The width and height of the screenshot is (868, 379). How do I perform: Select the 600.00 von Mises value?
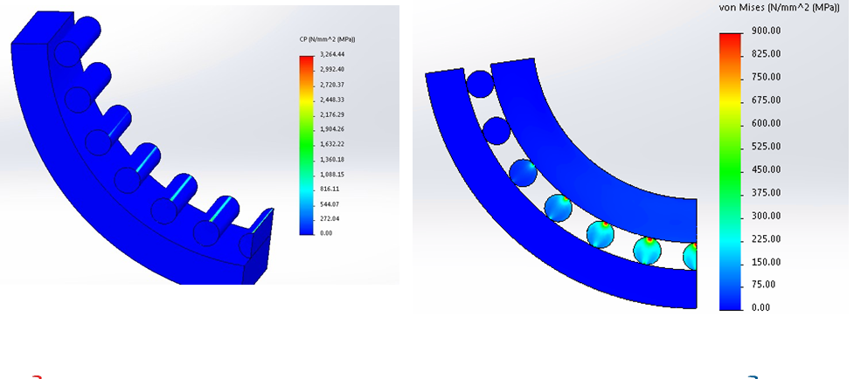(766, 123)
